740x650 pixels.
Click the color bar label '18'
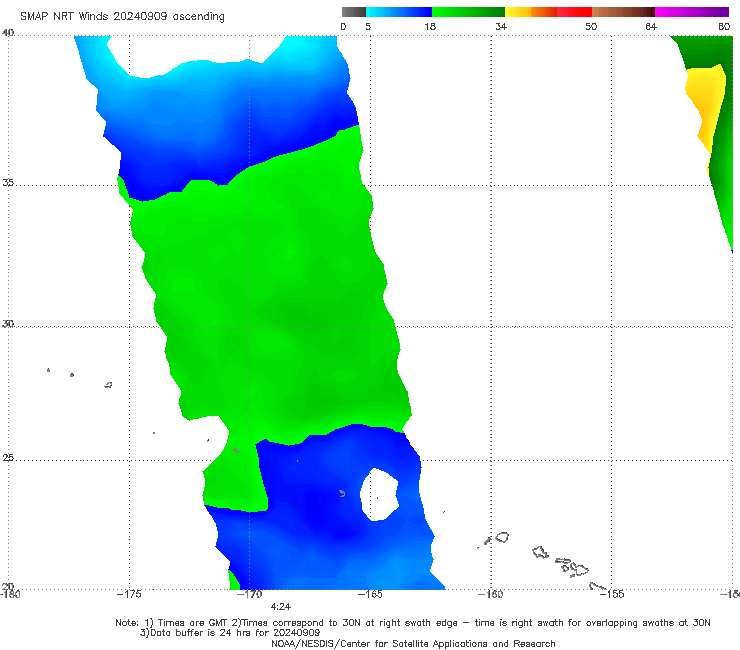[430, 27]
